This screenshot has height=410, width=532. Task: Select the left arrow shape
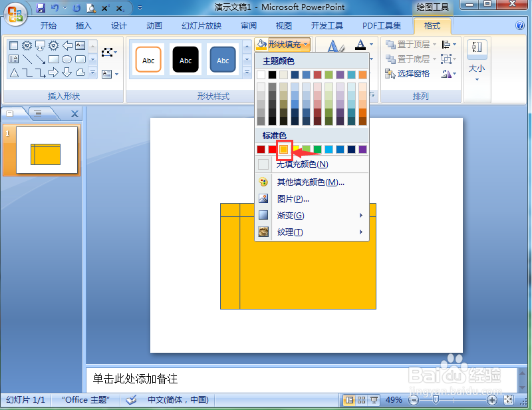pyautogui.click(x=67, y=45)
